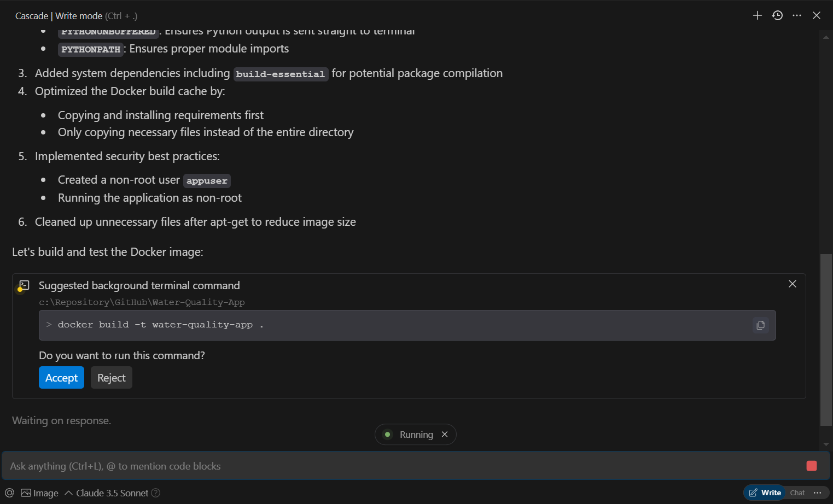Stop generation with the red square button

pyautogui.click(x=812, y=466)
